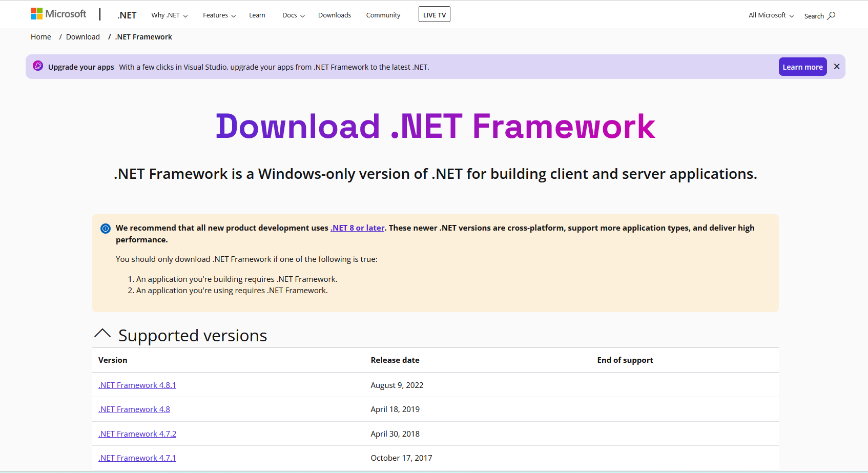Collapse the Supported versions section
The width and height of the screenshot is (868, 473).
tap(102, 334)
